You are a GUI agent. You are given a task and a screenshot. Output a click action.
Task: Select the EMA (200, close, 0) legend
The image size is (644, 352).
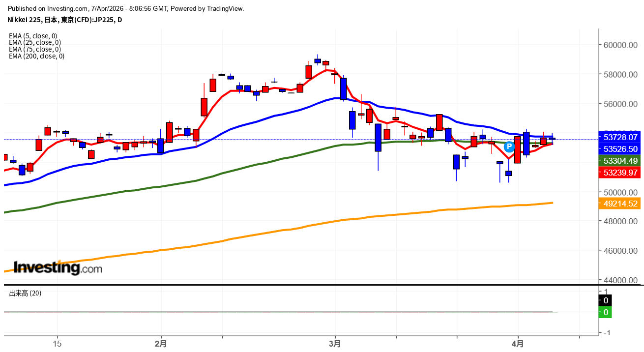coord(36,56)
